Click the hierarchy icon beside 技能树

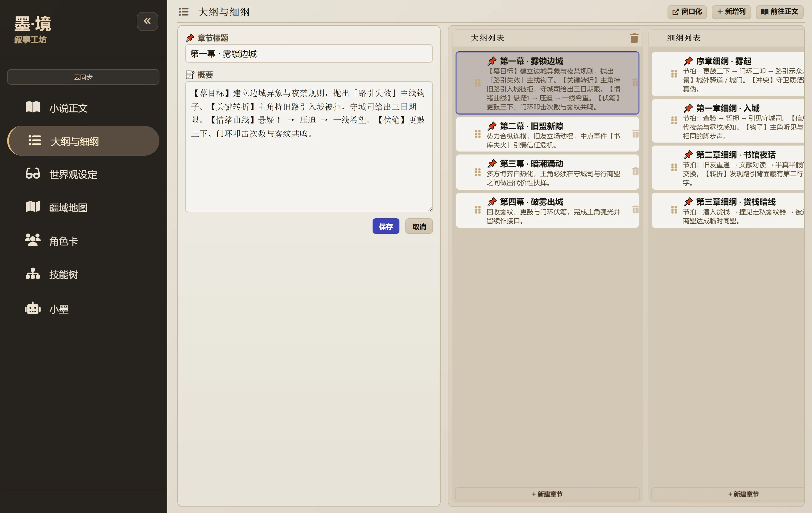coord(33,274)
